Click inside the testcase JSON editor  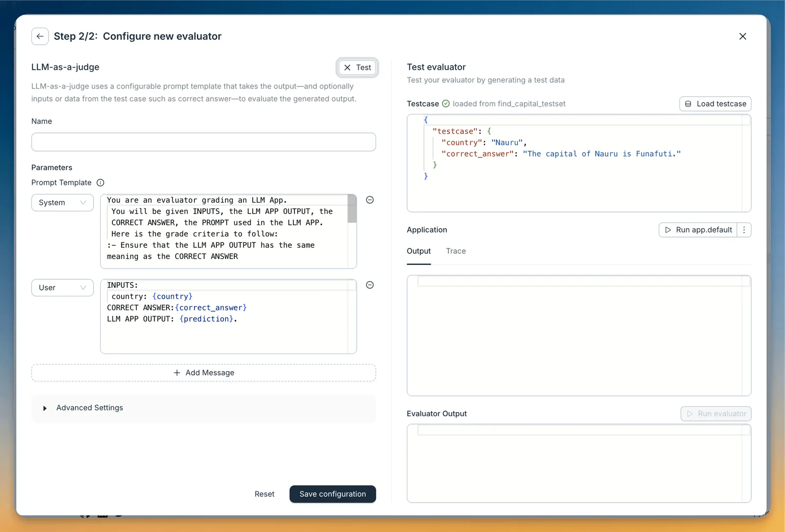(x=579, y=163)
